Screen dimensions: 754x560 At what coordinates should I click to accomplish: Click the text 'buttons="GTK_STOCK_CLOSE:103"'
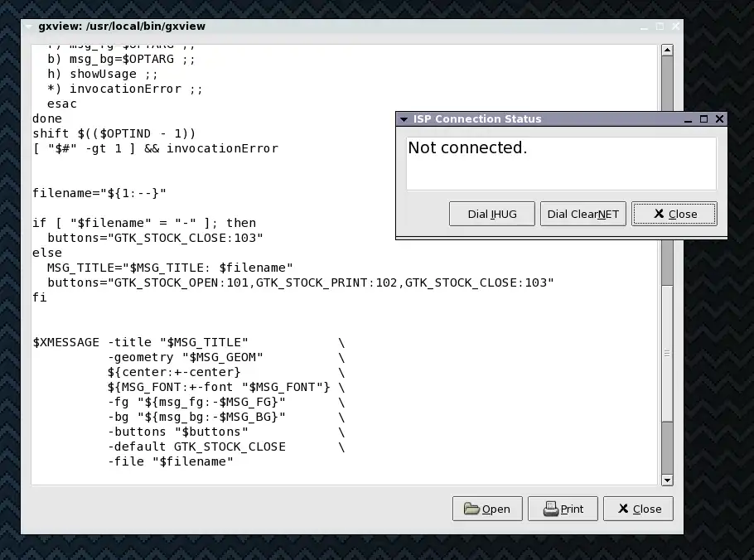click(x=155, y=238)
